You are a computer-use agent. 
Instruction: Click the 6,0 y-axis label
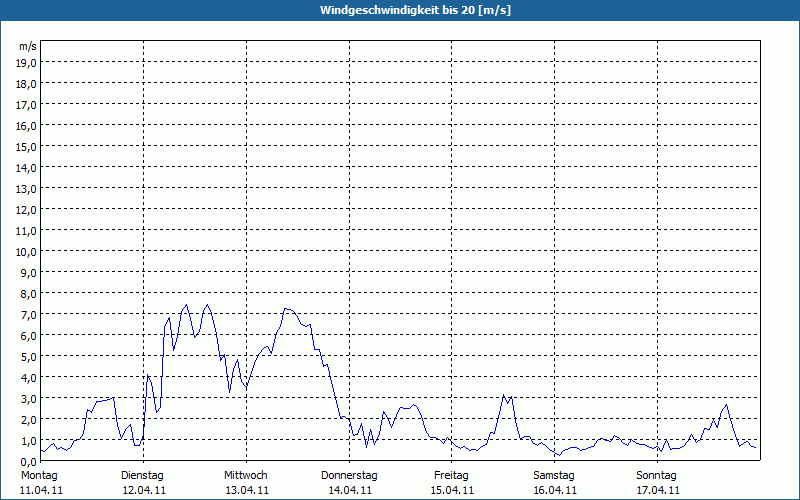(29, 336)
